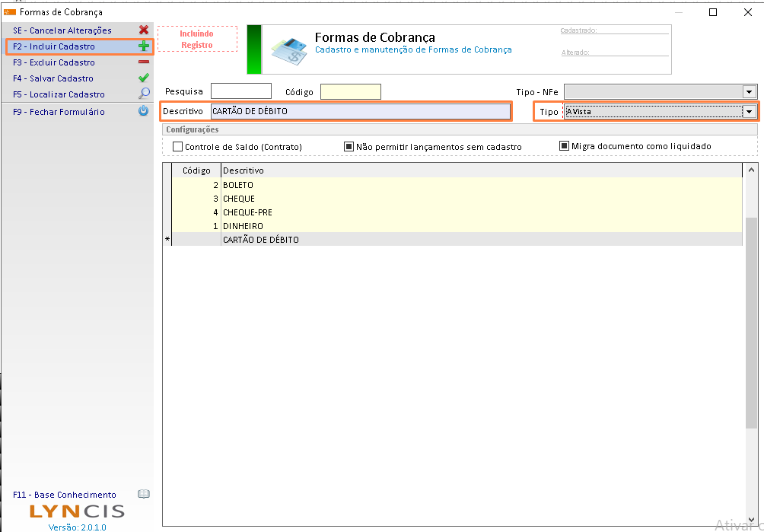Toggle Migra documento como liquidado checkbox
Image resolution: width=764 pixels, height=532 pixels.
click(565, 146)
